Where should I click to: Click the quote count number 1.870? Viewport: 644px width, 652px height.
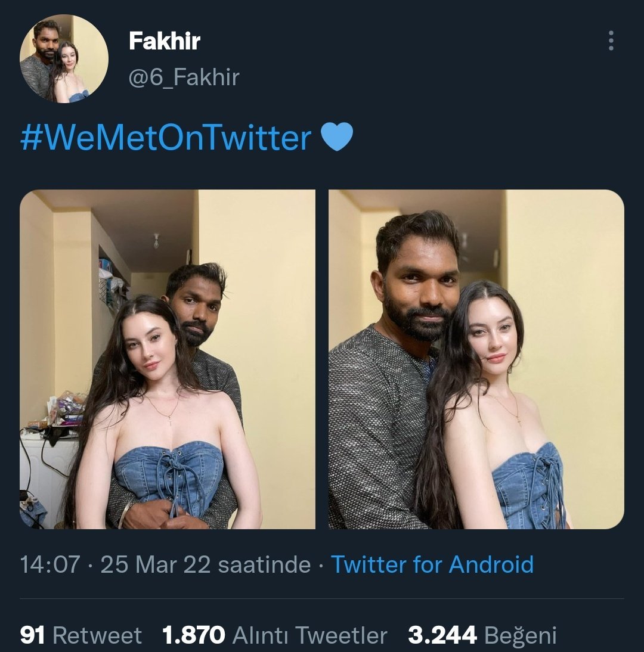[x=194, y=635]
